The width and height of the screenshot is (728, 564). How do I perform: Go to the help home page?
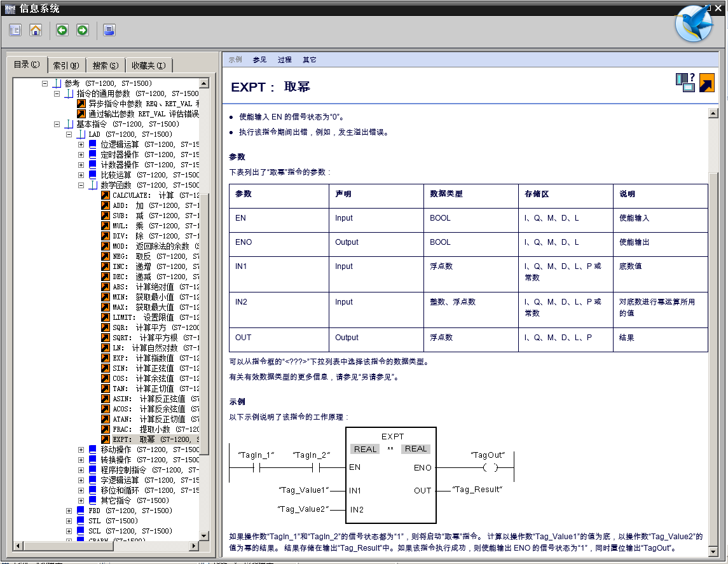click(35, 31)
